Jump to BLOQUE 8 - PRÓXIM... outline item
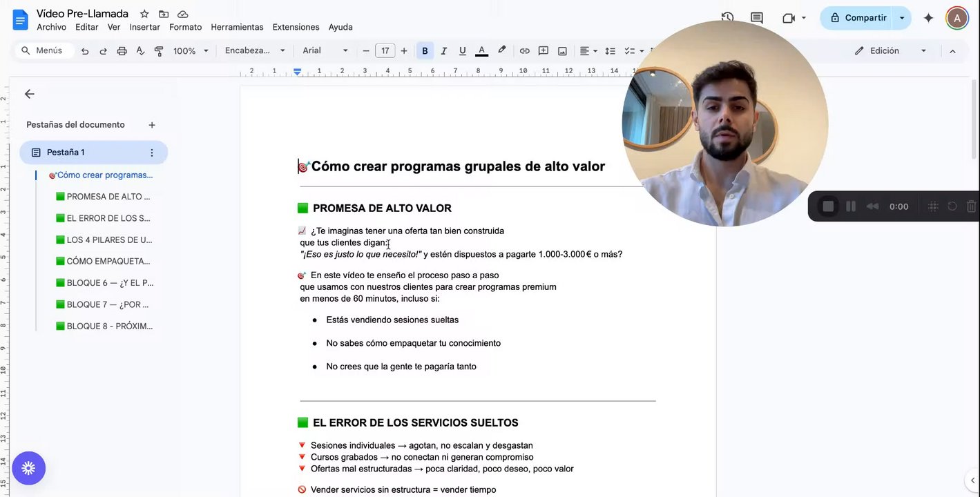The height and width of the screenshot is (497, 980). tap(104, 326)
